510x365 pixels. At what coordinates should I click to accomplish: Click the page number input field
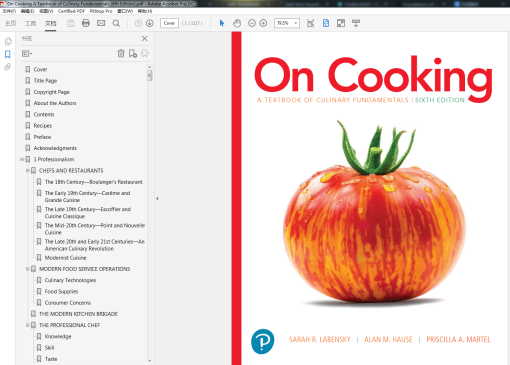169,23
